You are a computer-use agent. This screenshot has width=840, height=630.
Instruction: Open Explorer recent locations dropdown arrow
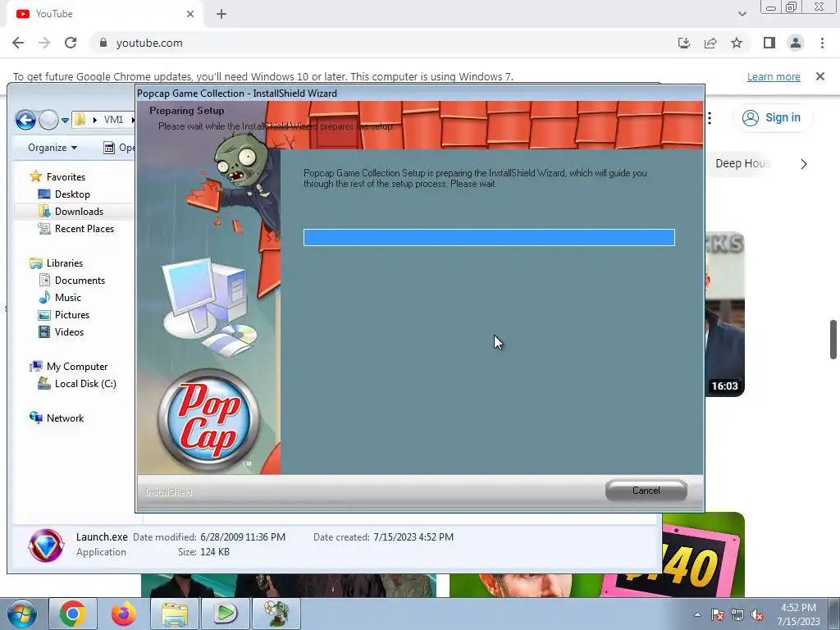[65, 120]
